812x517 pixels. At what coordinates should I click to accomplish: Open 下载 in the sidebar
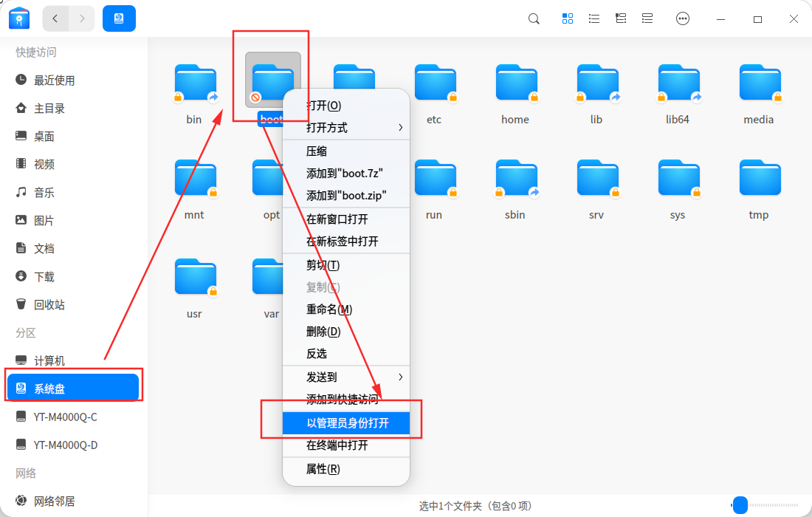point(73,277)
